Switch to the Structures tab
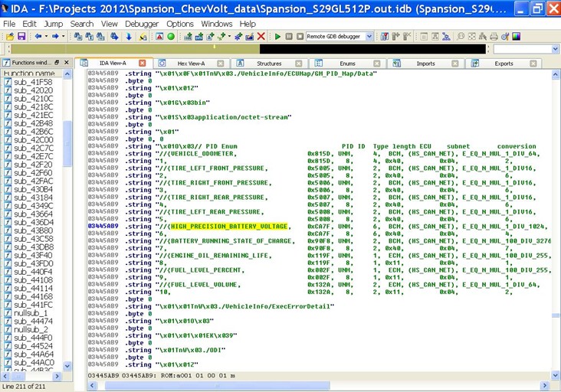Viewport: 561px width, 392px height. 268,64
